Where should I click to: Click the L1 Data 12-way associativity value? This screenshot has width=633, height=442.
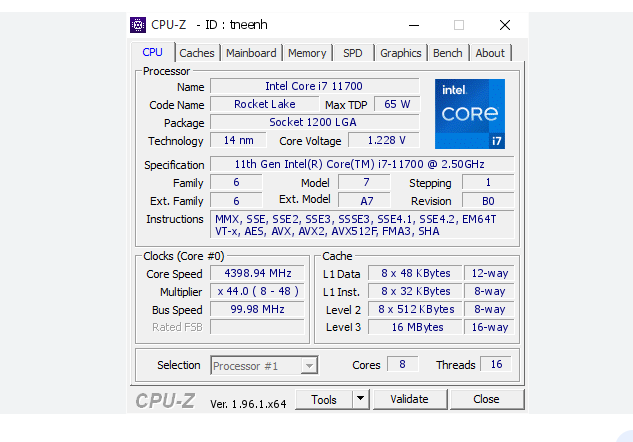[x=489, y=273]
